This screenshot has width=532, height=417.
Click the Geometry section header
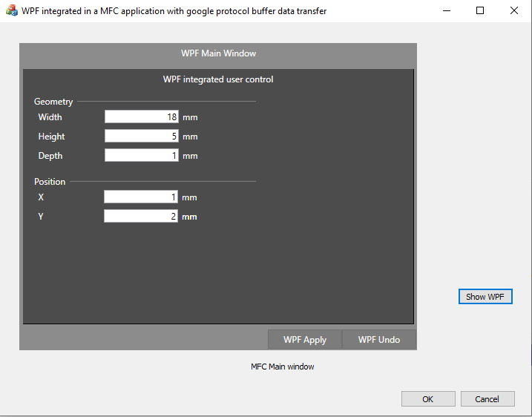[53, 102]
